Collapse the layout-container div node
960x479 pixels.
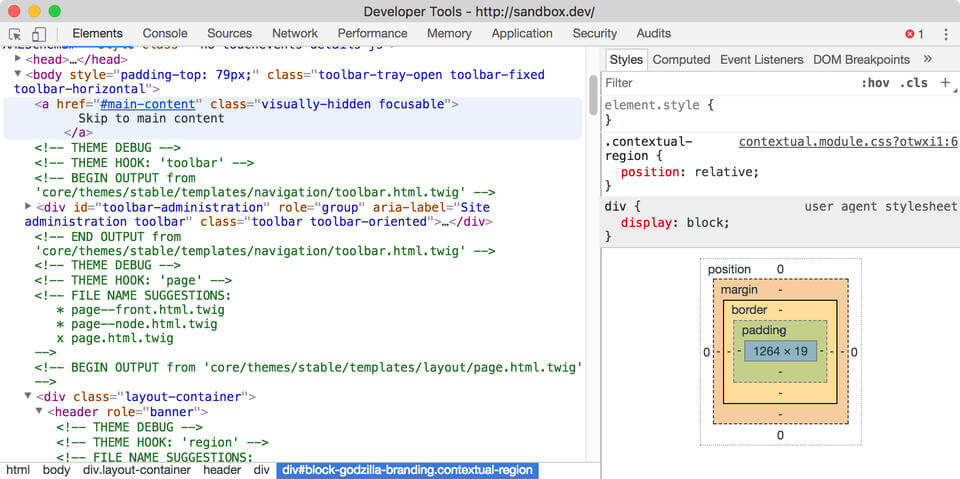pyautogui.click(x=28, y=396)
